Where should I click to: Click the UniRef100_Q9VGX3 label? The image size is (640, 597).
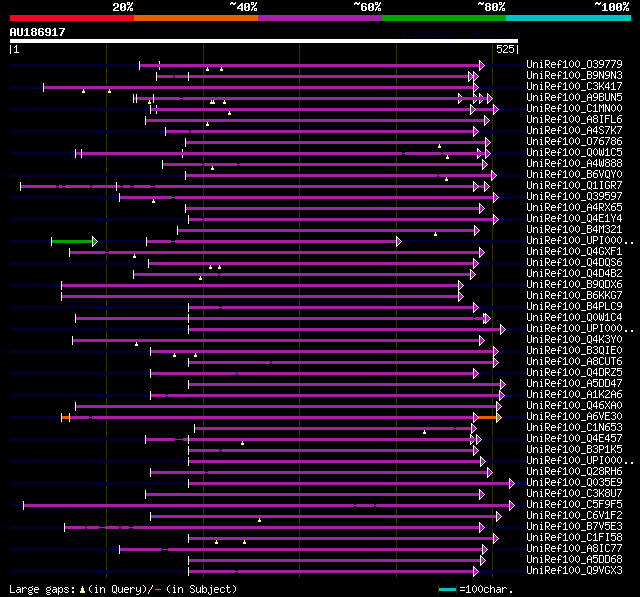pos(574,571)
